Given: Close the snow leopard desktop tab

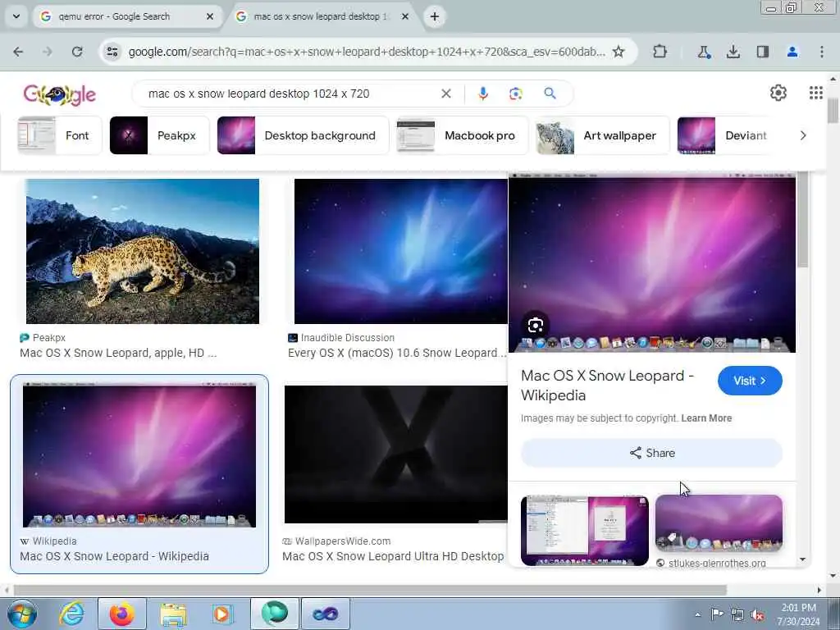Looking at the screenshot, I should point(405,16).
